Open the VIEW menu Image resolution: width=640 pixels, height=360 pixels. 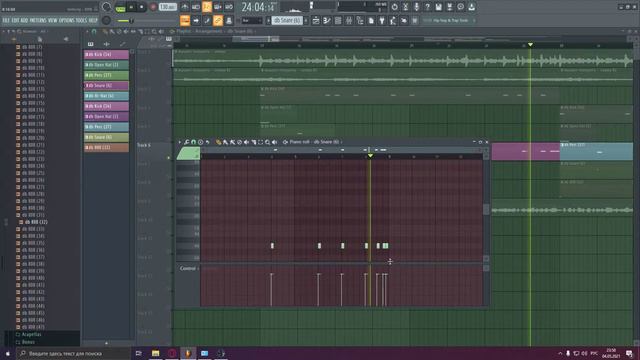tap(53, 20)
